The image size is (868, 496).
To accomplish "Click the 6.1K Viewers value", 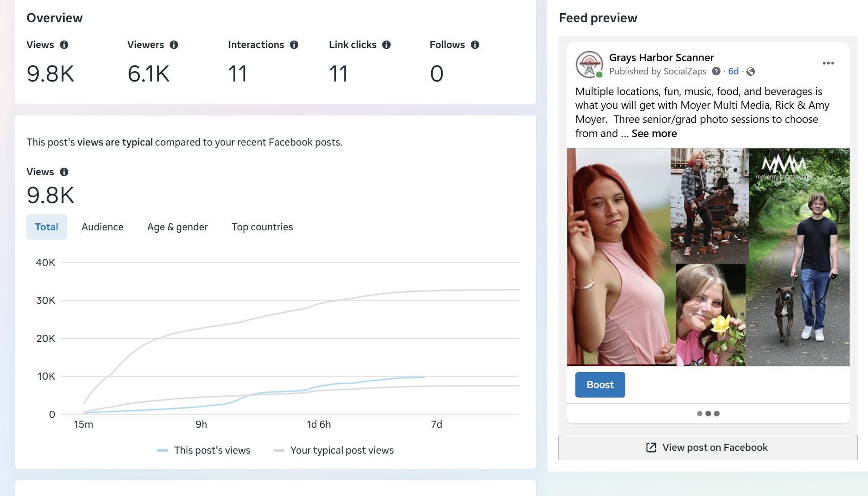I will 148,74.
